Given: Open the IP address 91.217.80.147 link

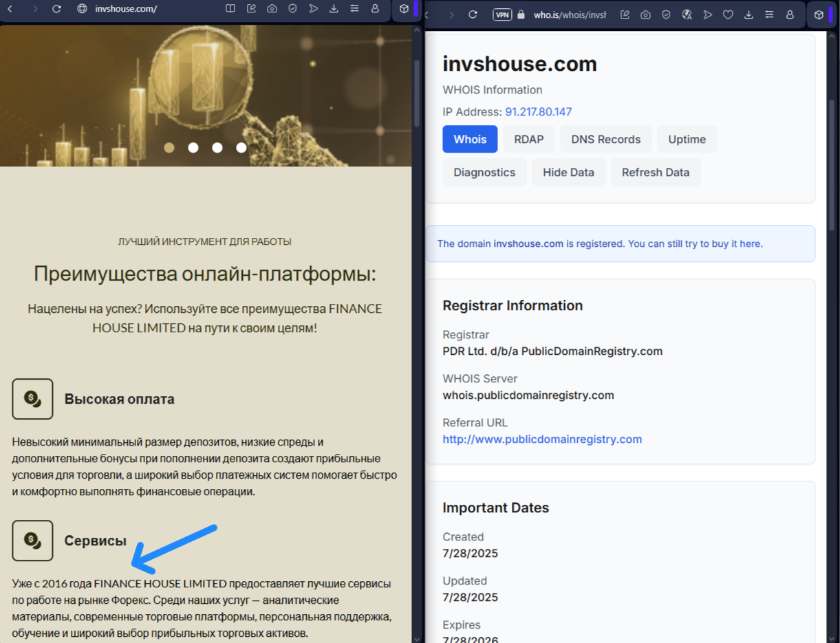Looking at the screenshot, I should [539, 111].
